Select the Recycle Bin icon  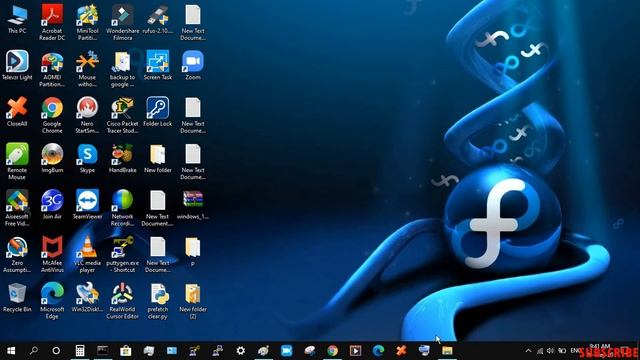(17, 298)
